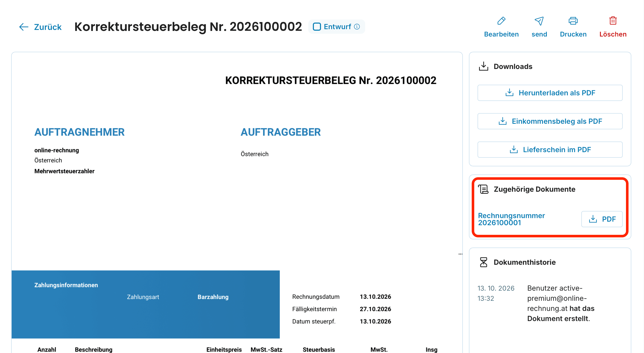644x353 pixels.
Task: Click the Bearbeiten pencil icon
Action: [x=501, y=21]
